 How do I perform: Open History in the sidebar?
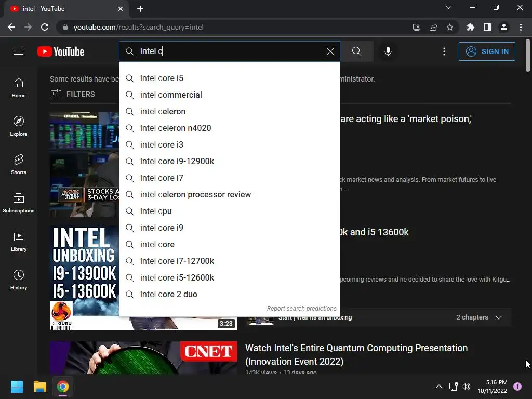[x=19, y=280]
